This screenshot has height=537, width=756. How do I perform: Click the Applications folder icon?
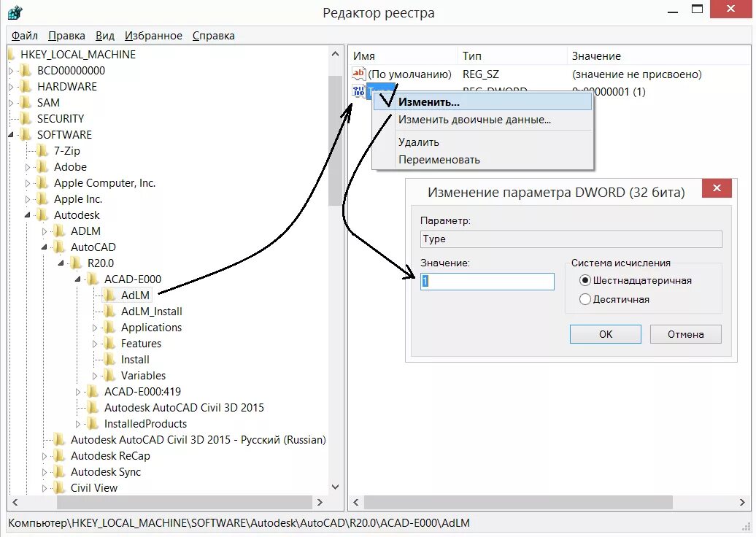110,328
